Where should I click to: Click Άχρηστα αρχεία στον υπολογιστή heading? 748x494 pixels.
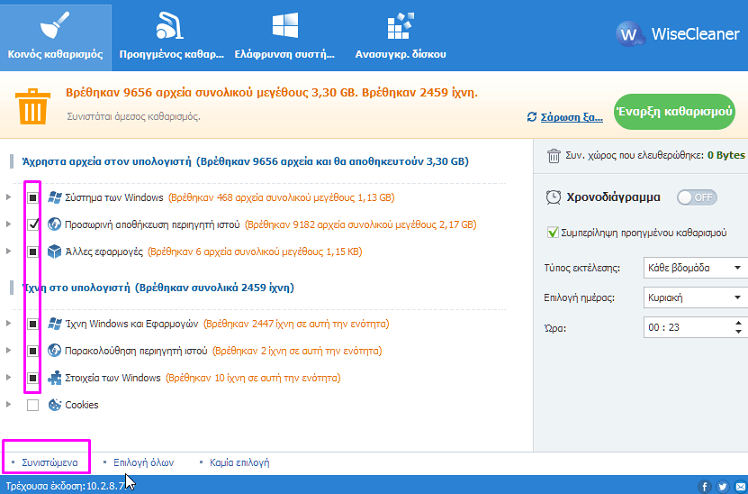click(245, 161)
